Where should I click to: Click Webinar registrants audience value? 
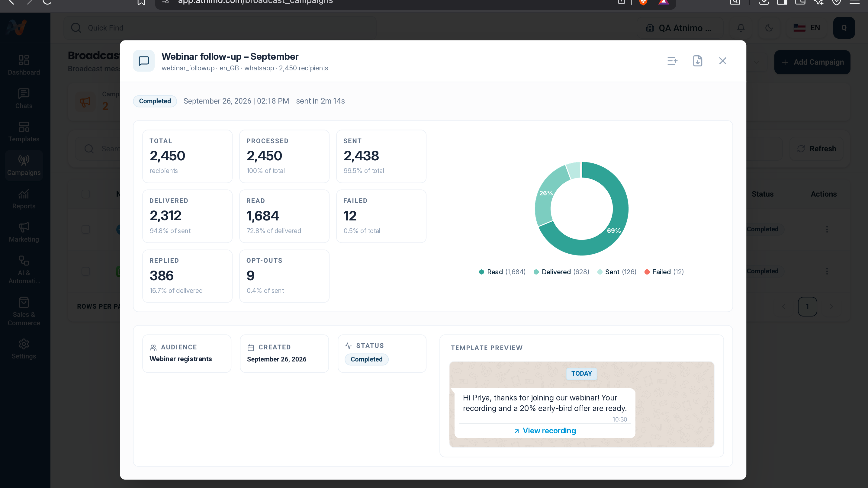click(x=181, y=359)
